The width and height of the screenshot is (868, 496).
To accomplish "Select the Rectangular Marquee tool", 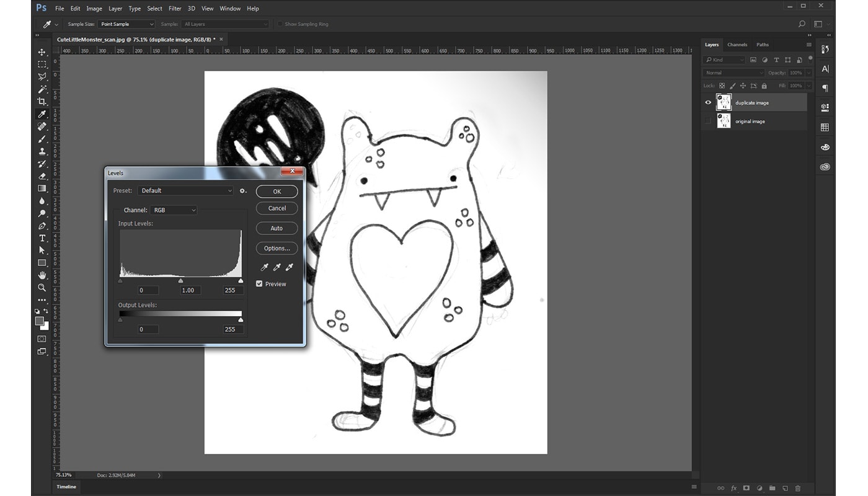I will point(42,64).
